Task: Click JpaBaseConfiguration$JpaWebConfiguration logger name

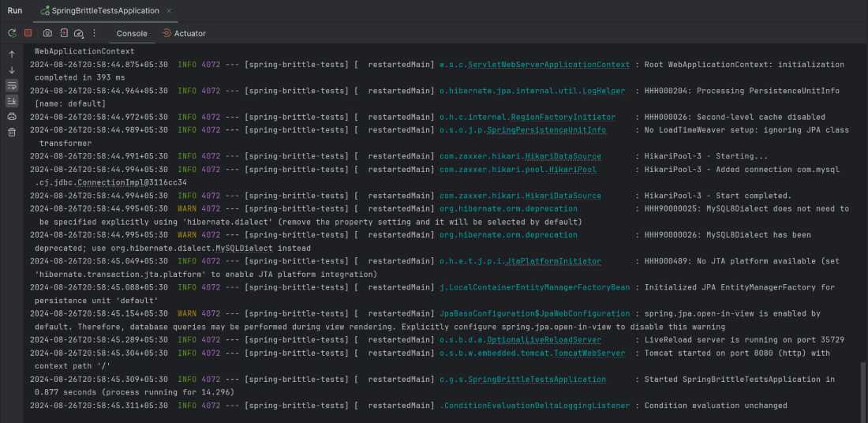Action: pyautogui.click(x=534, y=313)
